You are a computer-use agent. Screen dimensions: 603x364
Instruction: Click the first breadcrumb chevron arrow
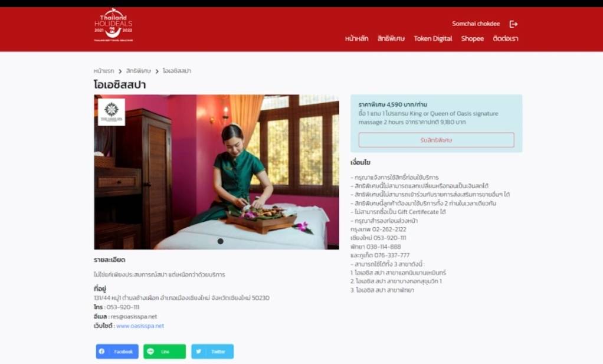pos(120,71)
